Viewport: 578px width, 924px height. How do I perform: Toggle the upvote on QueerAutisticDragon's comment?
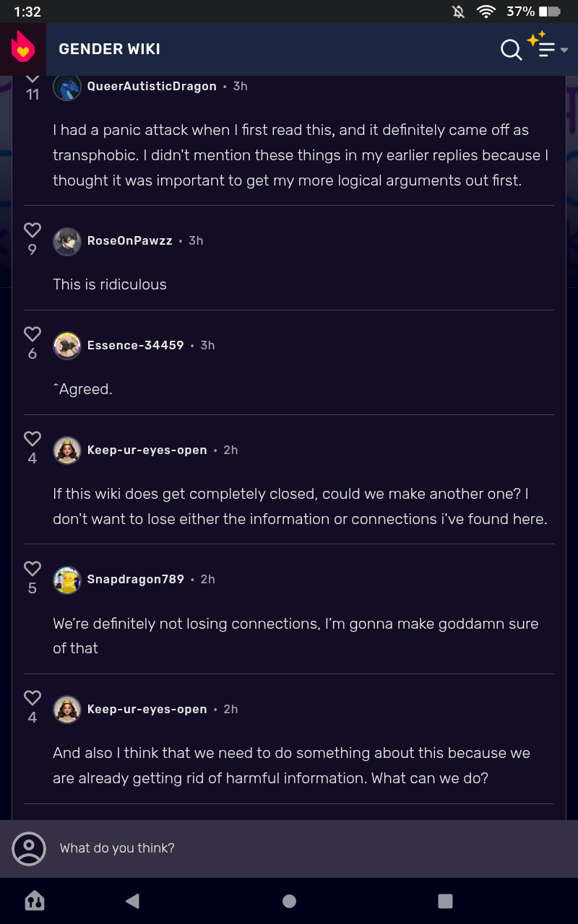pyautogui.click(x=33, y=77)
